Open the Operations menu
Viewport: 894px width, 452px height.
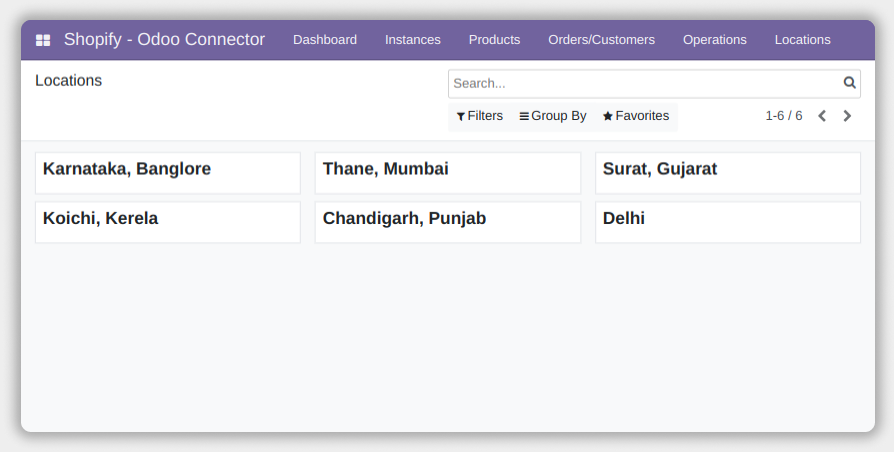pos(715,40)
